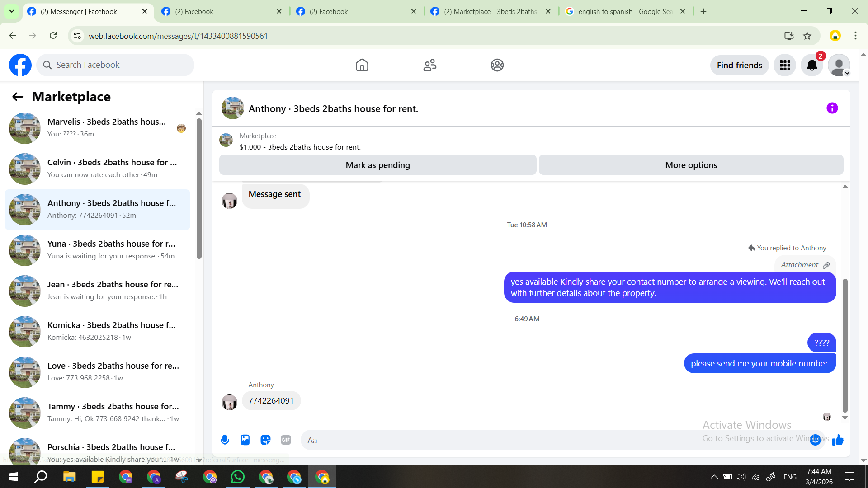This screenshot has height=488, width=868.
Task: Click Mark as pending button
Action: [x=377, y=165]
